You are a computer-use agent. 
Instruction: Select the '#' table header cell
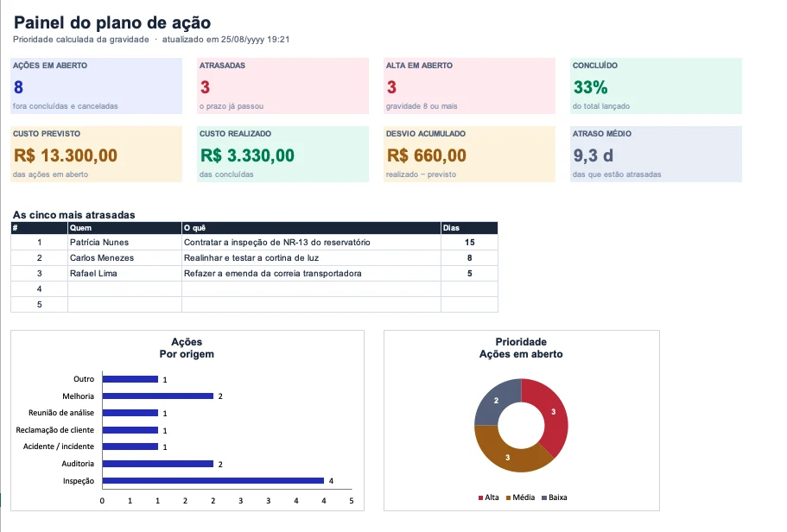click(x=39, y=228)
